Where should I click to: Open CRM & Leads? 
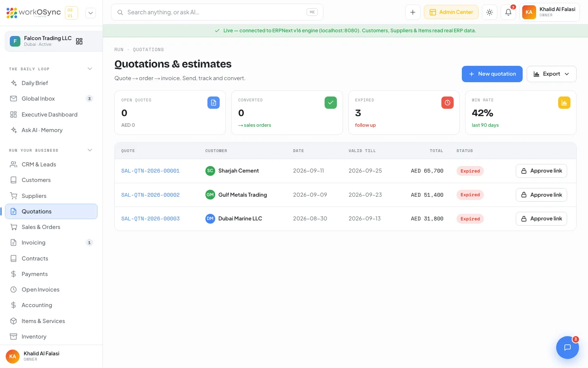coord(51,164)
